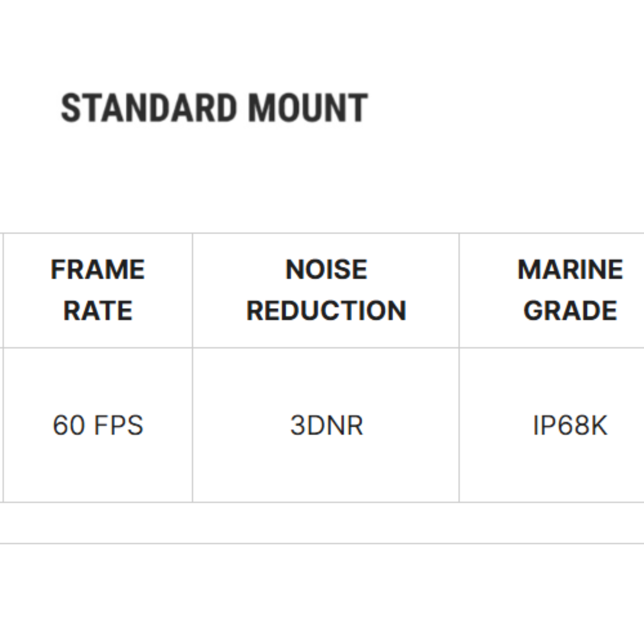Click the word FRAME in the header

98,269
